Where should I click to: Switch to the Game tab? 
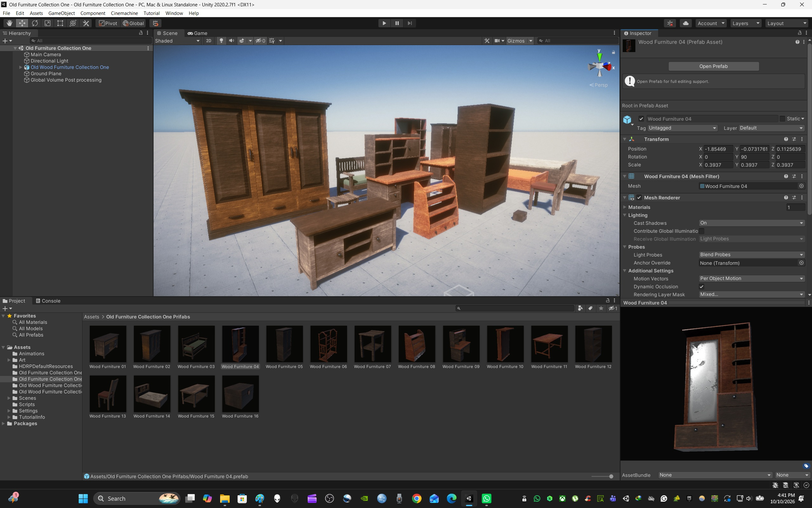pos(198,33)
